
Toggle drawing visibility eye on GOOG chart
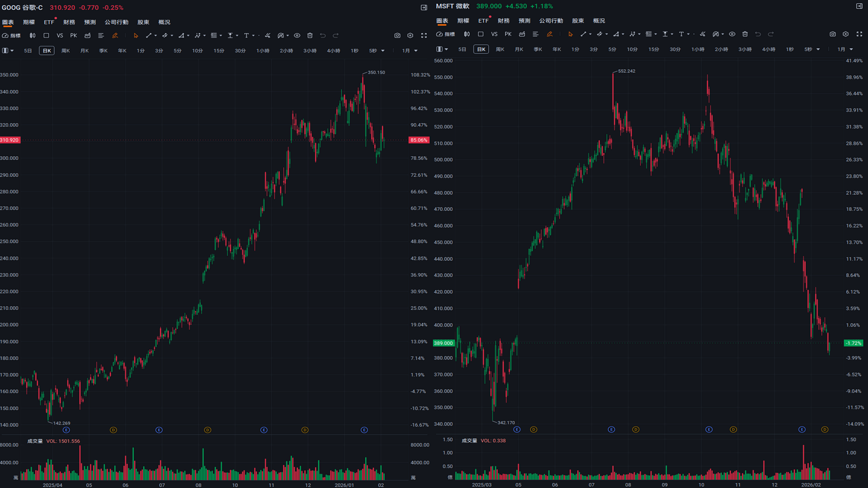coord(297,36)
